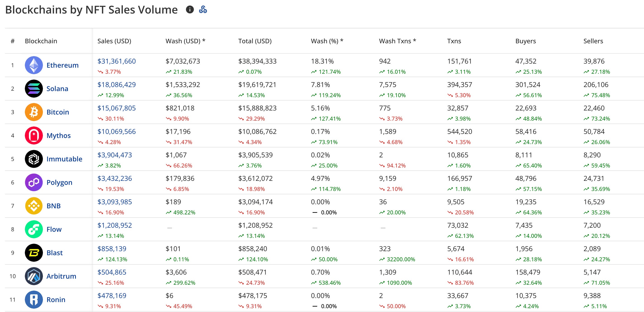Image resolution: width=644 pixels, height=312 pixels.
Task: Click the Bitcoin logo icon
Action: (x=34, y=112)
